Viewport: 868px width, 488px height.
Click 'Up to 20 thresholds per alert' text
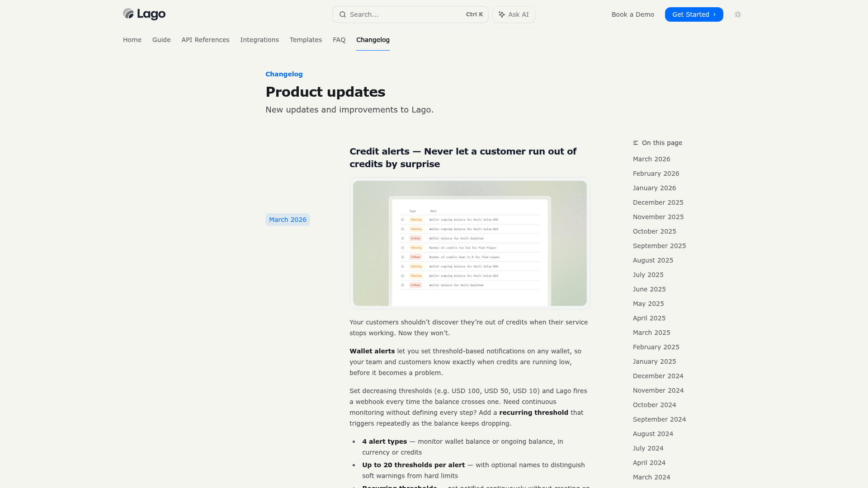pos(413,465)
